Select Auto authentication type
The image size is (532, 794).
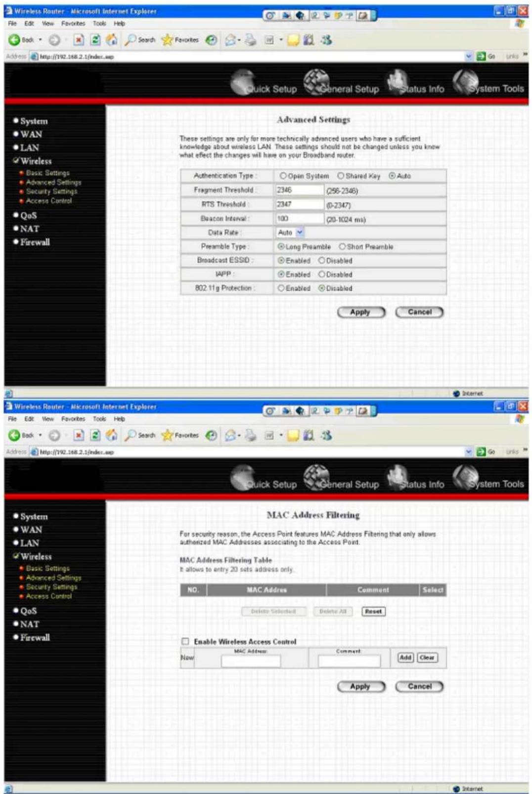tap(392, 176)
